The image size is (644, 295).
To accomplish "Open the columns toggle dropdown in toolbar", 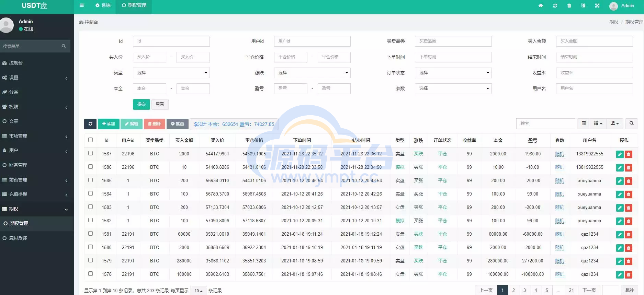I will click(598, 123).
